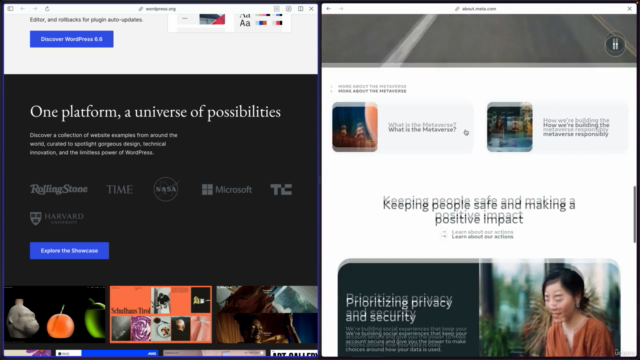The image size is (640, 360).
Task: Click the NASA logo
Action: [x=166, y=189]
